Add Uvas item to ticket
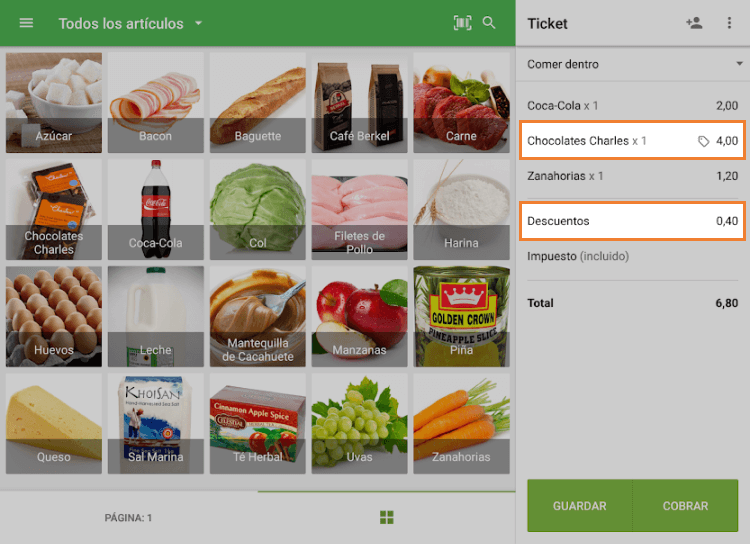This screenshot has height=544, width=750. tap(359, 424)
